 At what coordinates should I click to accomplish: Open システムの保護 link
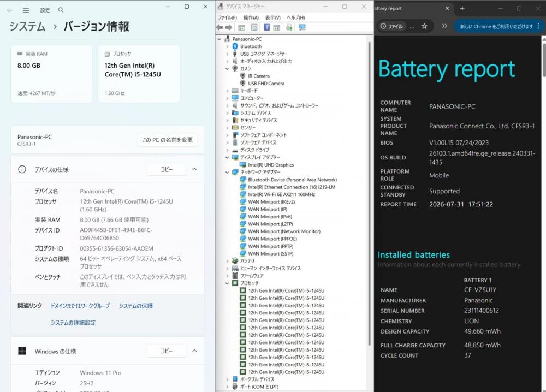[136, 306]
